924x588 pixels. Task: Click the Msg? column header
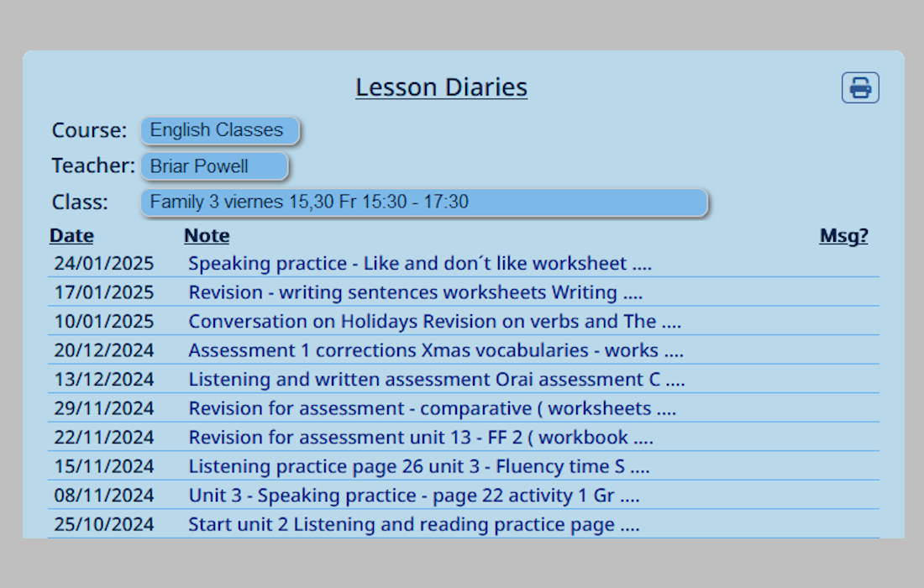click(x=843, y=236)
